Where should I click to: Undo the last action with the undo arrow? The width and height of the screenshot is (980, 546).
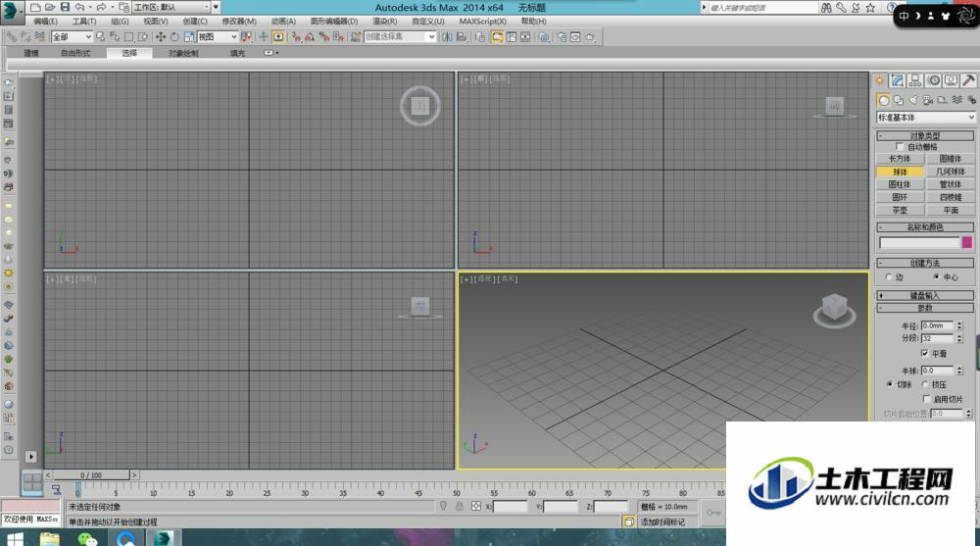79,8
